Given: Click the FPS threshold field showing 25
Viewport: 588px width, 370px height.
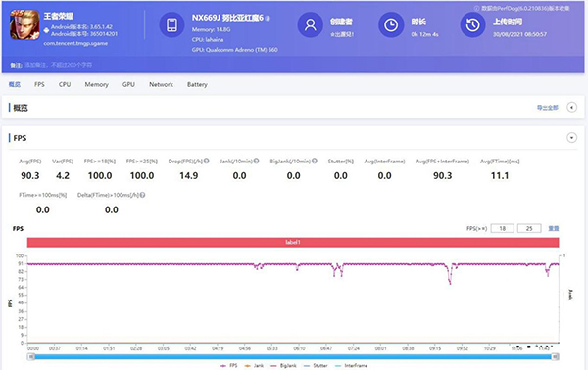Looking at the screenshot, I should pyautogui.click(x=529, y=228).
